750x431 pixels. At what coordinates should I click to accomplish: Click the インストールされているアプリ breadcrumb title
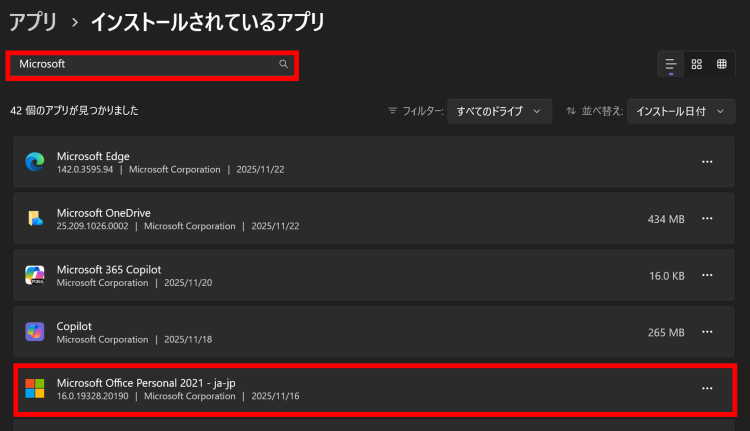click(208, 22)
